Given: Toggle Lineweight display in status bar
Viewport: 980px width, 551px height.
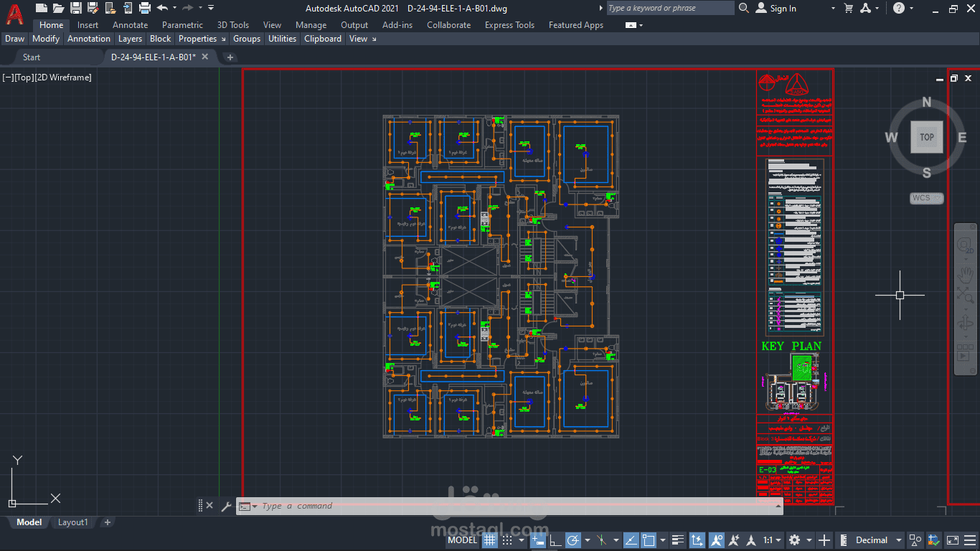Looking at the screenshot, I should pyautogui.click(x=677, y=540).
